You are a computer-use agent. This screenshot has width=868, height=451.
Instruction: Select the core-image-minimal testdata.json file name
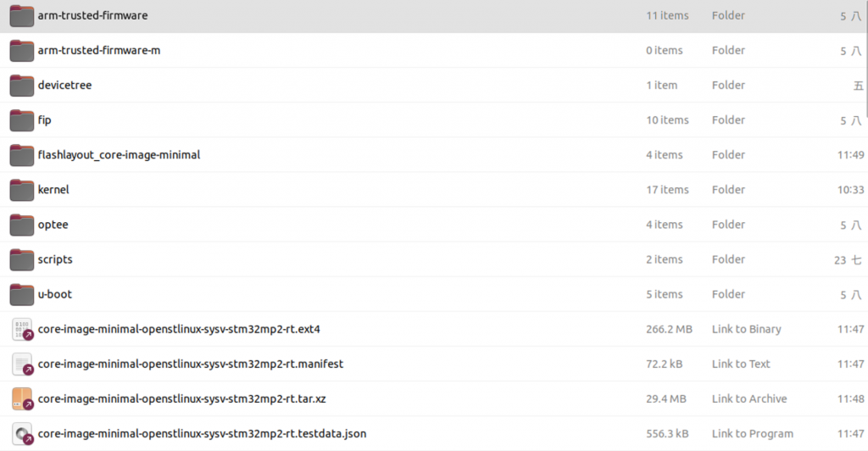(202, 434)
